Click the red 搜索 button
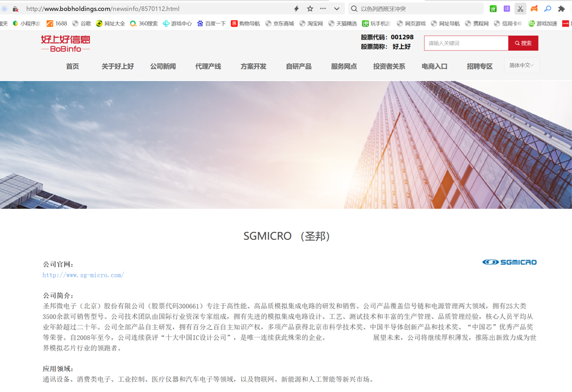The width and height of the screenshot is (572, 392). point(523,43)
